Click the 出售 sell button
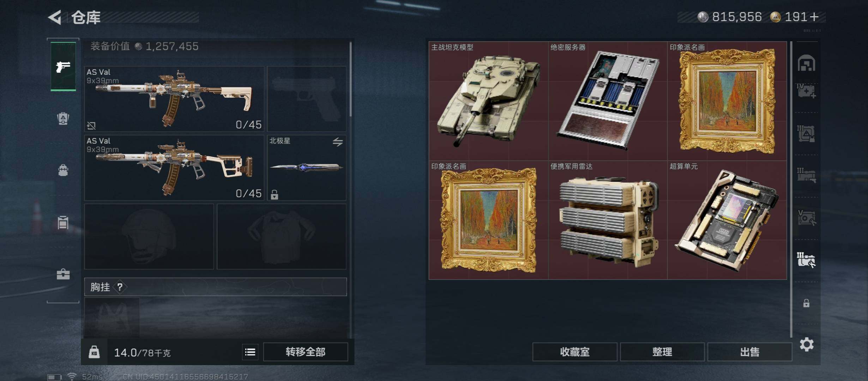868x381 pixels. point(749,352)
